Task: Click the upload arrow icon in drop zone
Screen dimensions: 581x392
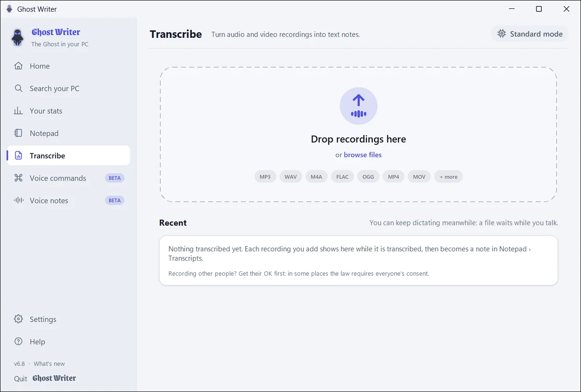Action: [358, 106]
